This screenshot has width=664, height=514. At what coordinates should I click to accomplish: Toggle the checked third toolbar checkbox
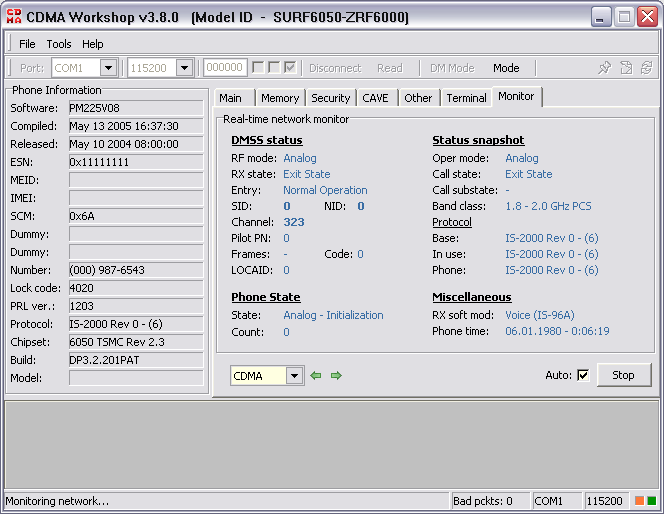290,67
